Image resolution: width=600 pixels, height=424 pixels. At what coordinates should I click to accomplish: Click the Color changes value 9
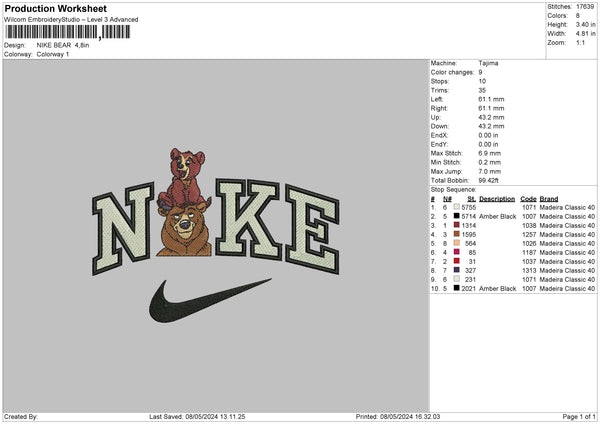tap(480, 72)
